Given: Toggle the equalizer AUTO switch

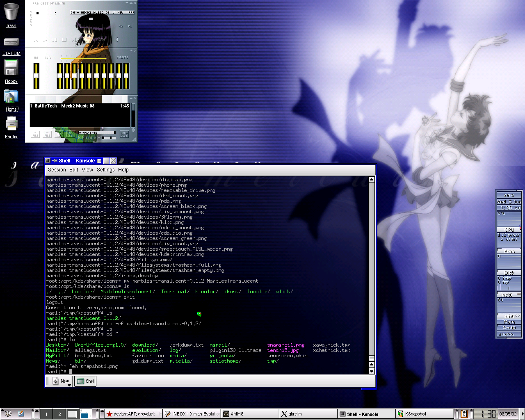Looking at the screenshot, I should pos(48,57).
